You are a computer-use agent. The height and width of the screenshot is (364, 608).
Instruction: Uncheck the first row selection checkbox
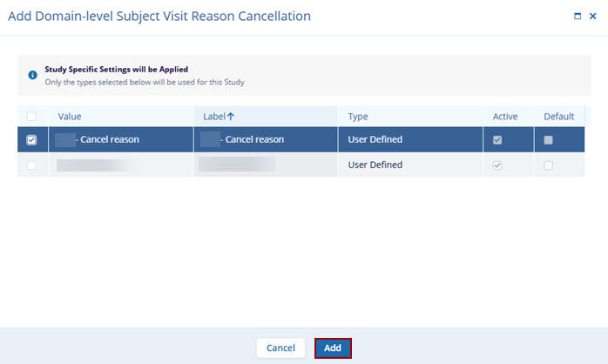coord(32,139)
